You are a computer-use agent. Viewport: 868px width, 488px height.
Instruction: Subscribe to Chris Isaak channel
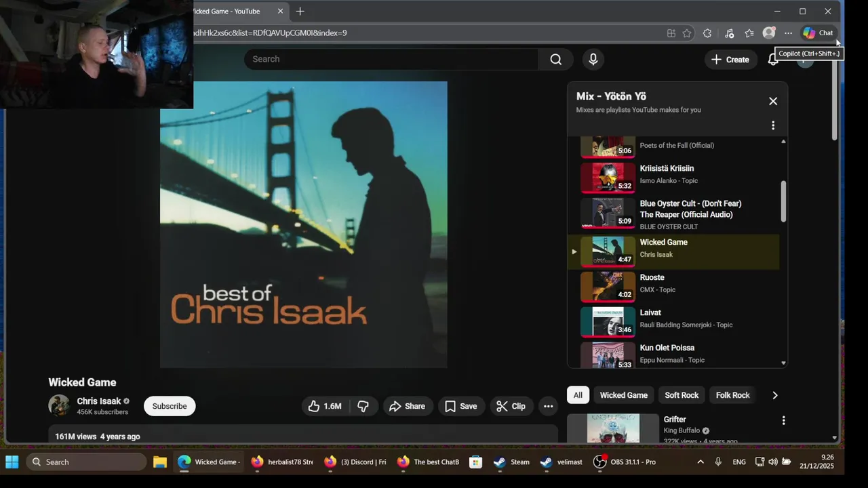170,406
